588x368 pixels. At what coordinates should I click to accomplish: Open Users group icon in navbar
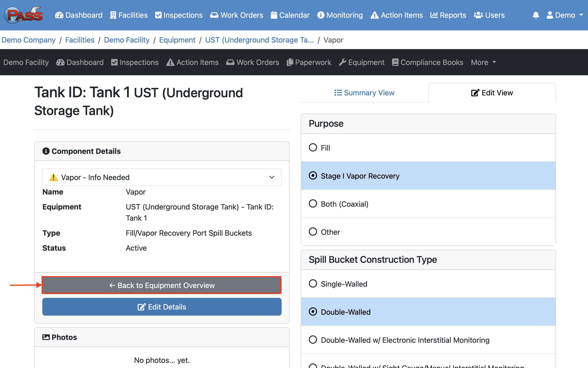point(478,15)
